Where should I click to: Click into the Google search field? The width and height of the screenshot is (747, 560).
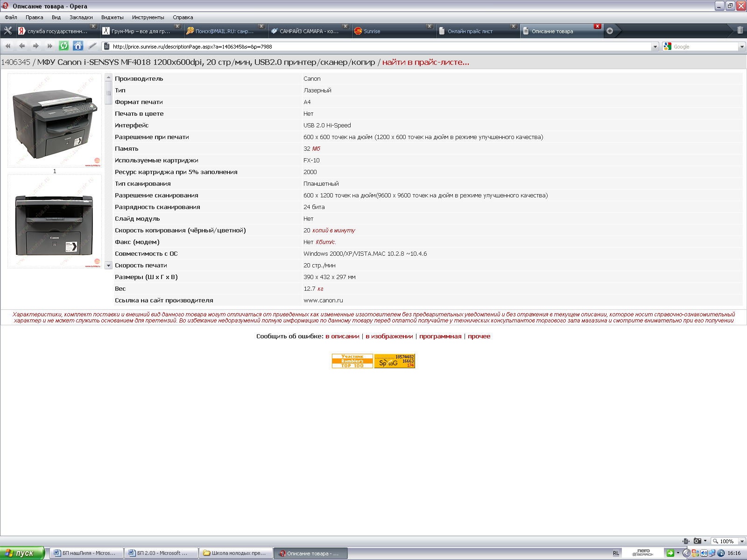click(705, 46)
